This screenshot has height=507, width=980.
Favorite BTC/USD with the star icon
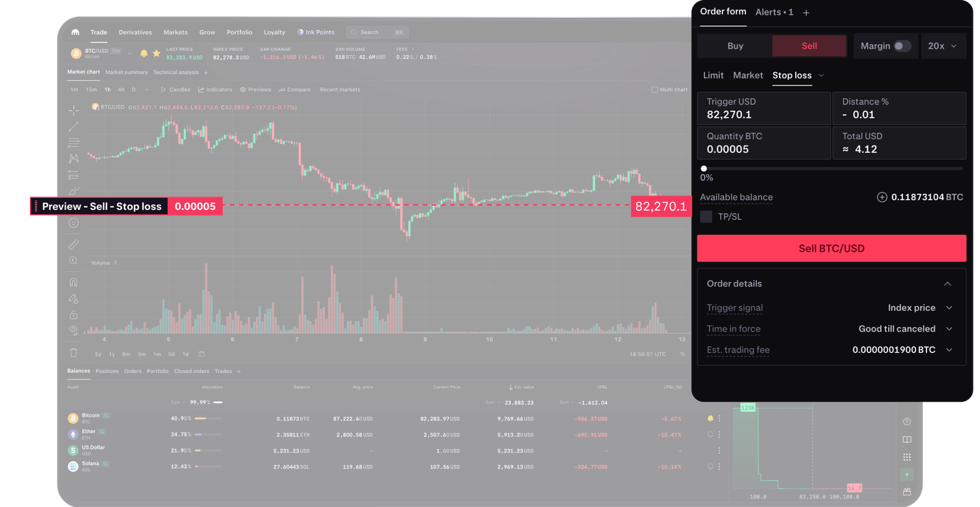point(156,54)
